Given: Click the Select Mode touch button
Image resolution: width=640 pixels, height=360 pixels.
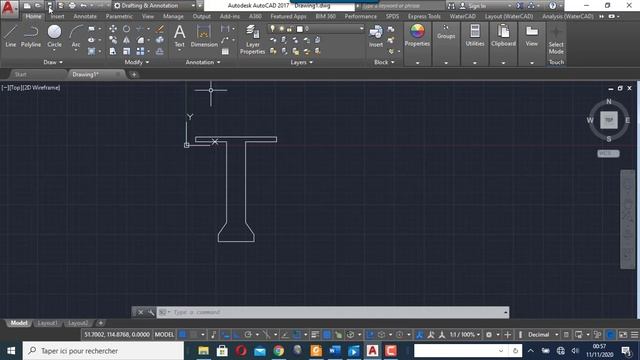Looking at the screenshot, I should (x=556, y=41).
